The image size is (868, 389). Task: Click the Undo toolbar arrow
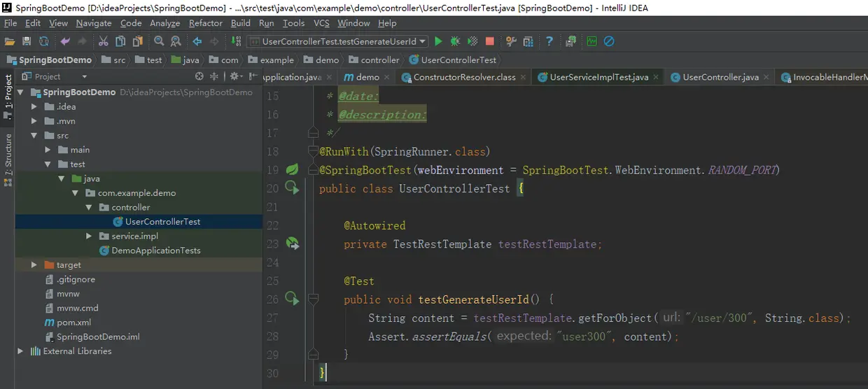[65, 42]
